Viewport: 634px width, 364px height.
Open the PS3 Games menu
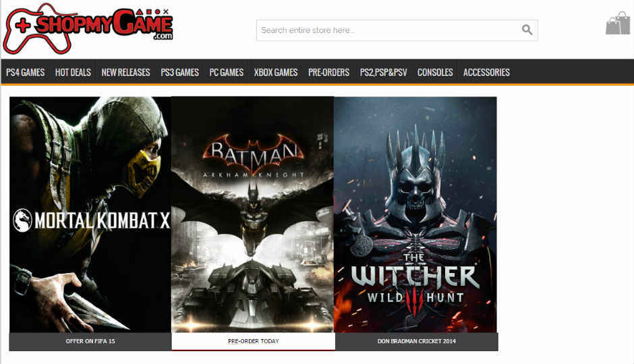(x=180, y=72)
